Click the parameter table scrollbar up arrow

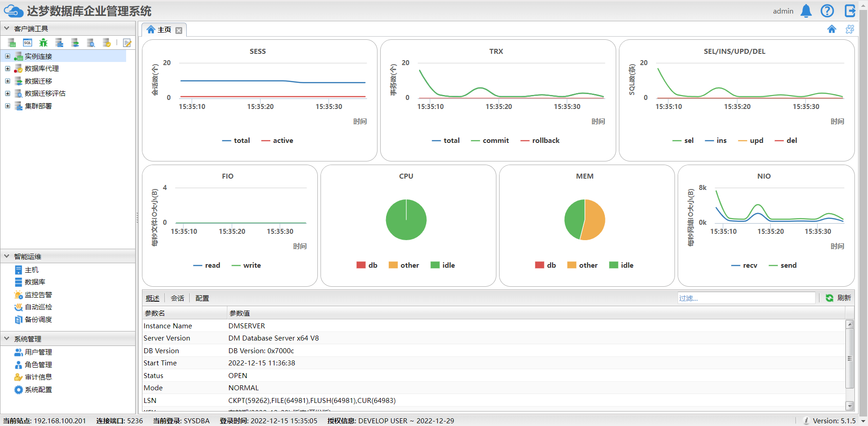(850, 324)
